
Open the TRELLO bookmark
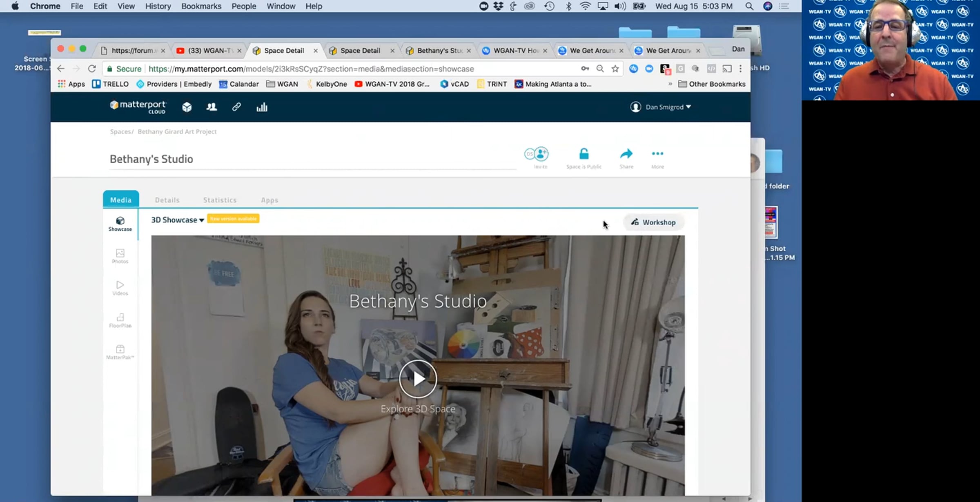pyautogui.click(x=110, y=84)
